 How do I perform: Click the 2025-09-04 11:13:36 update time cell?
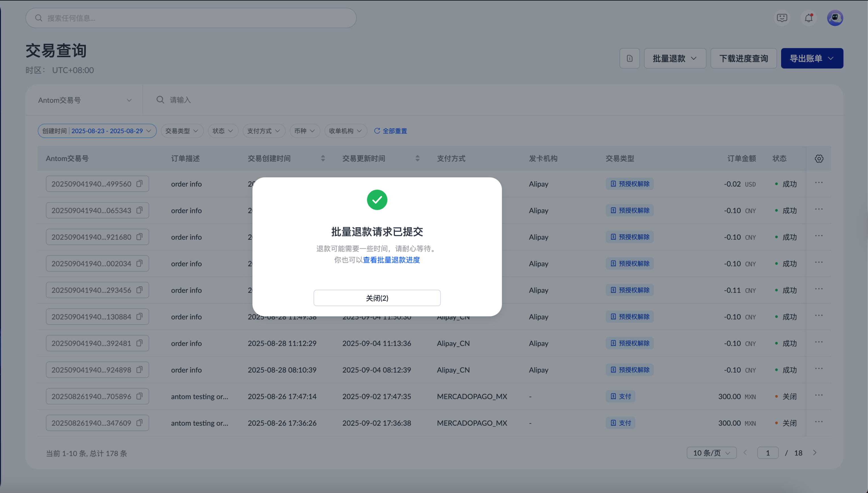377,343
